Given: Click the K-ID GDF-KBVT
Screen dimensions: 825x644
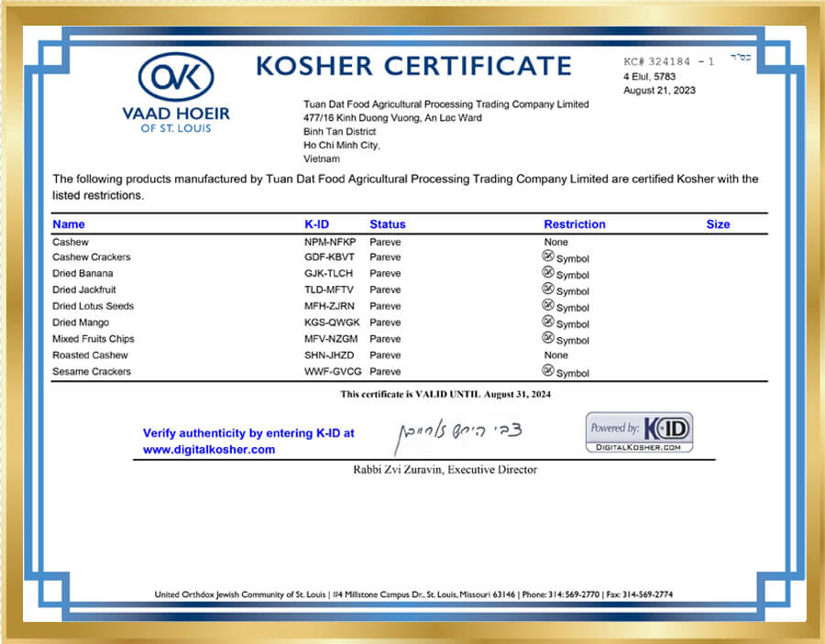Looking at the screenshot, I should click(x=329, y=257).
